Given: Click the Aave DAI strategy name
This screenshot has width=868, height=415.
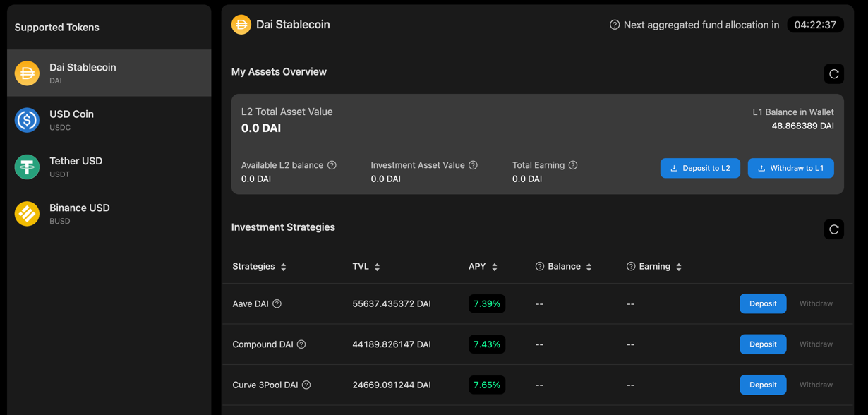Looking at the screenshot, I should pyautogui.click(x=251, y=304).
